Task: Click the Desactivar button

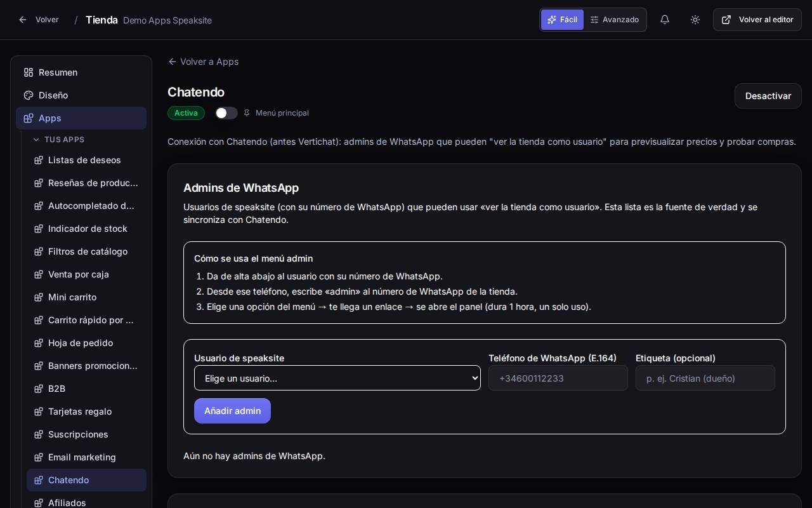Action: point(768,96)
